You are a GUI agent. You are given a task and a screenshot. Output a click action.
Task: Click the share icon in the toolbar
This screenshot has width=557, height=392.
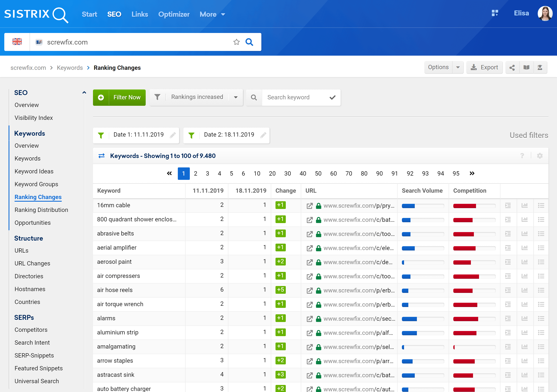pos(512,67)
